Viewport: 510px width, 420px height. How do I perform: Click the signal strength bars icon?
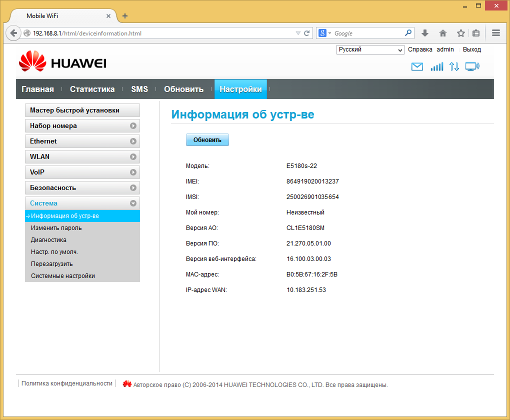click(437, 66)
